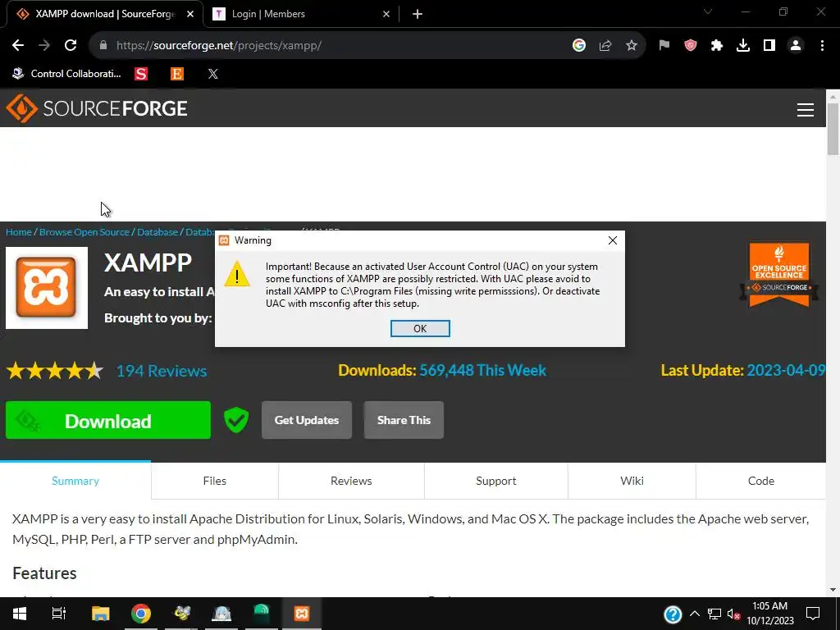Click the Get Updates button
Screen dimensions: 840x630
coord(307,420)
